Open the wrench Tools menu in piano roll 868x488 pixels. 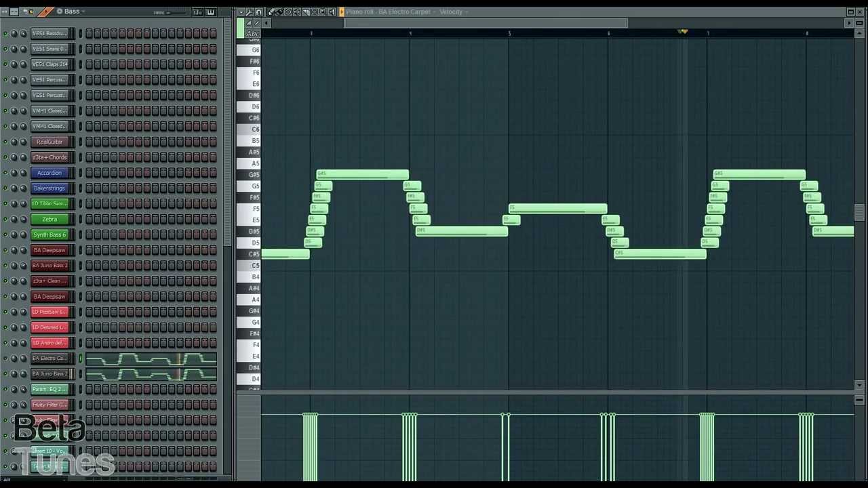250,12
